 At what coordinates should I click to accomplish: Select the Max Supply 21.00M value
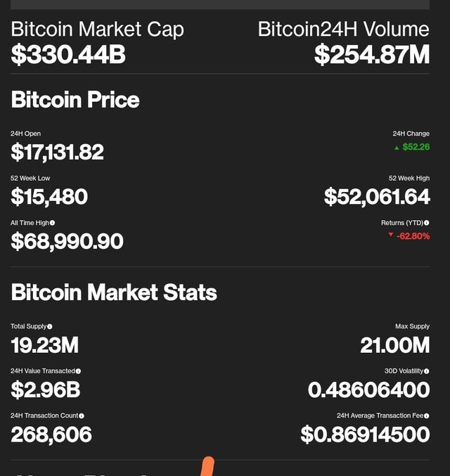pos(395,345)
